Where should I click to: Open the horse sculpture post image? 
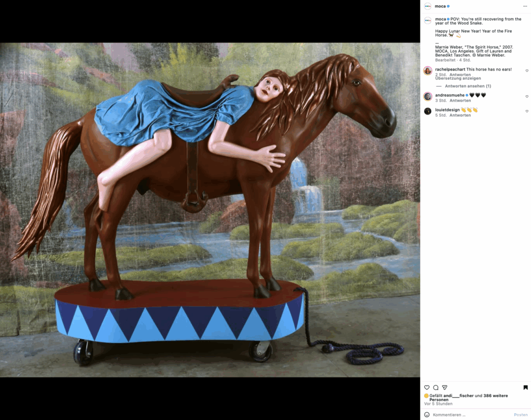(210, 209)
